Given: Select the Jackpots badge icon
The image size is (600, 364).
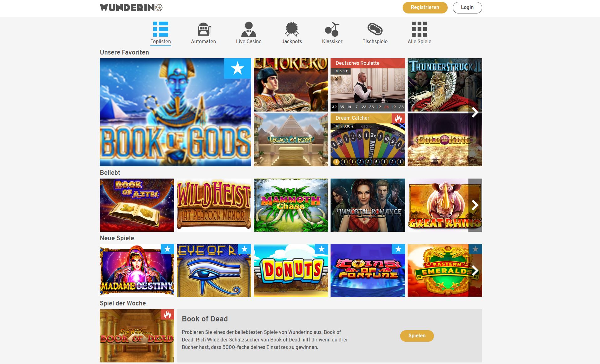Looking at the screenshot, I should (x=292, y=29).
